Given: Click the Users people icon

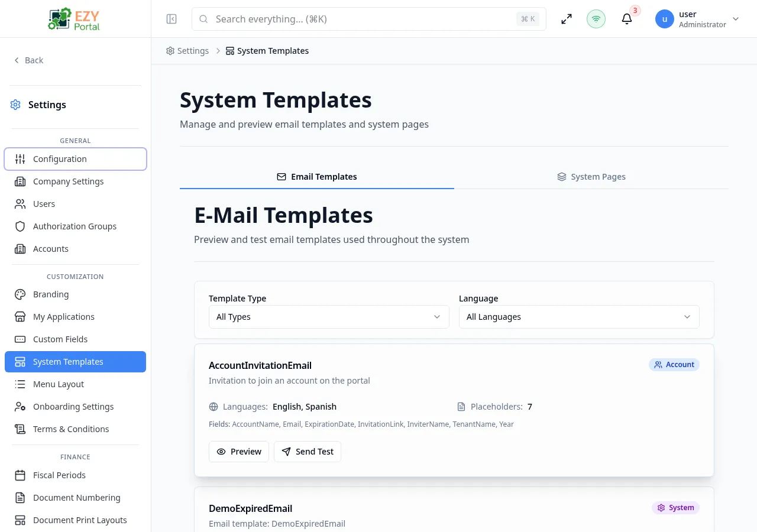Looking at the screenshot, I should pos(20,204).
